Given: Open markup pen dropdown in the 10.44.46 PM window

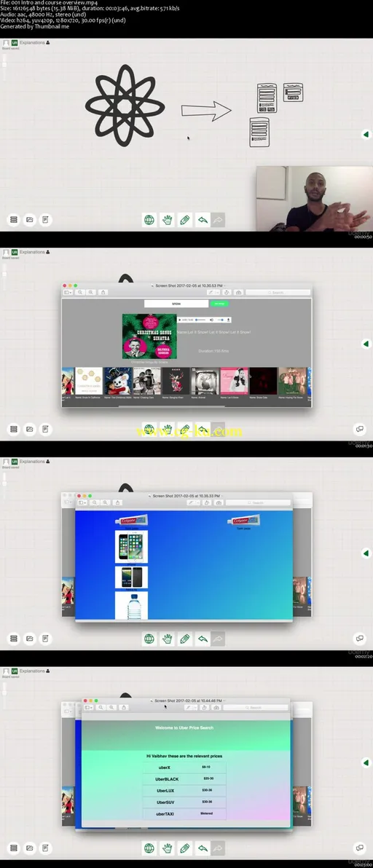Looking at the screenshot, I should pos(190,708).
